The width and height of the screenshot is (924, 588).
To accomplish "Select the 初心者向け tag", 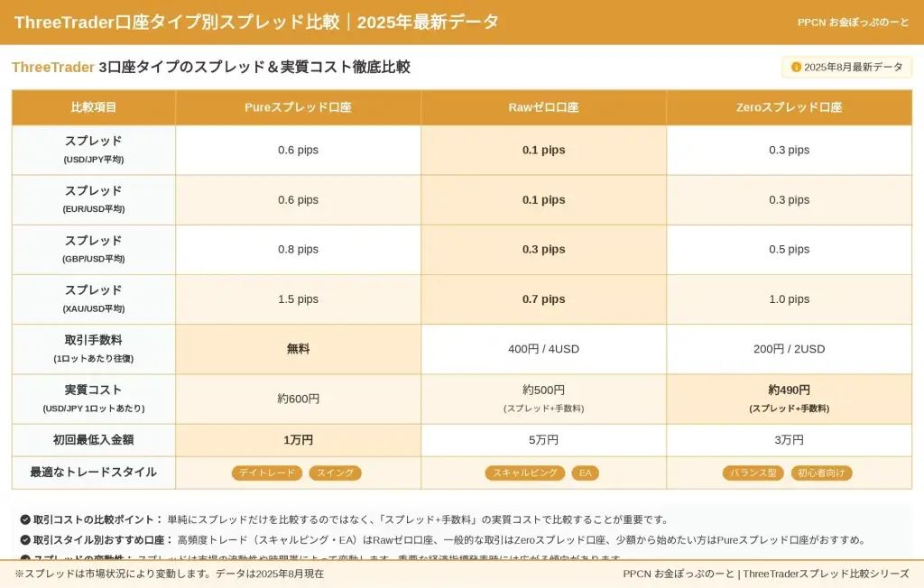I will click(x=821, y=473).
